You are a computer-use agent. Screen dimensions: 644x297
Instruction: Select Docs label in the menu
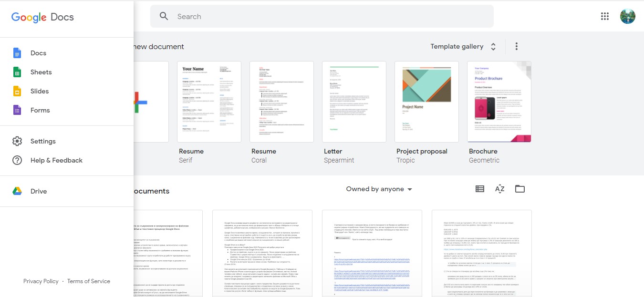click(38, 53)
